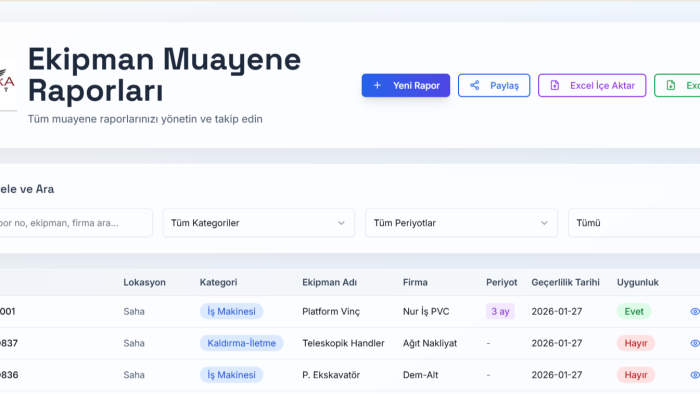Click the Periyot column header

tap(501, 282)
